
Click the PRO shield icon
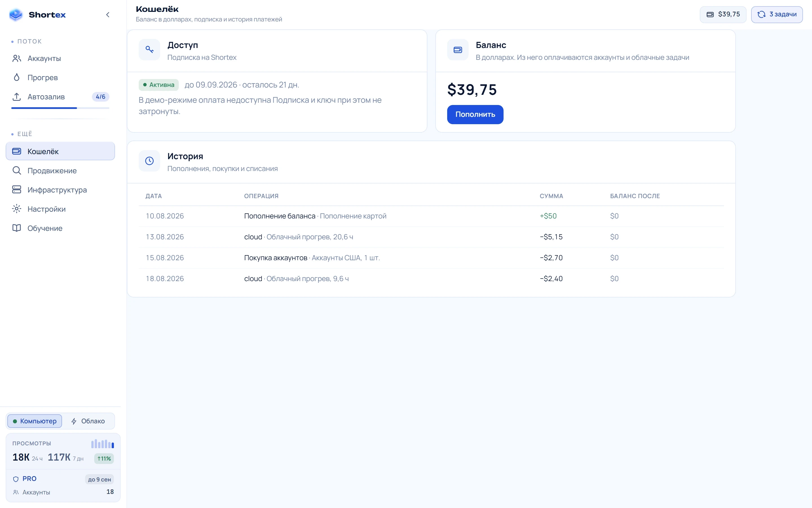[x=16, y=479]
